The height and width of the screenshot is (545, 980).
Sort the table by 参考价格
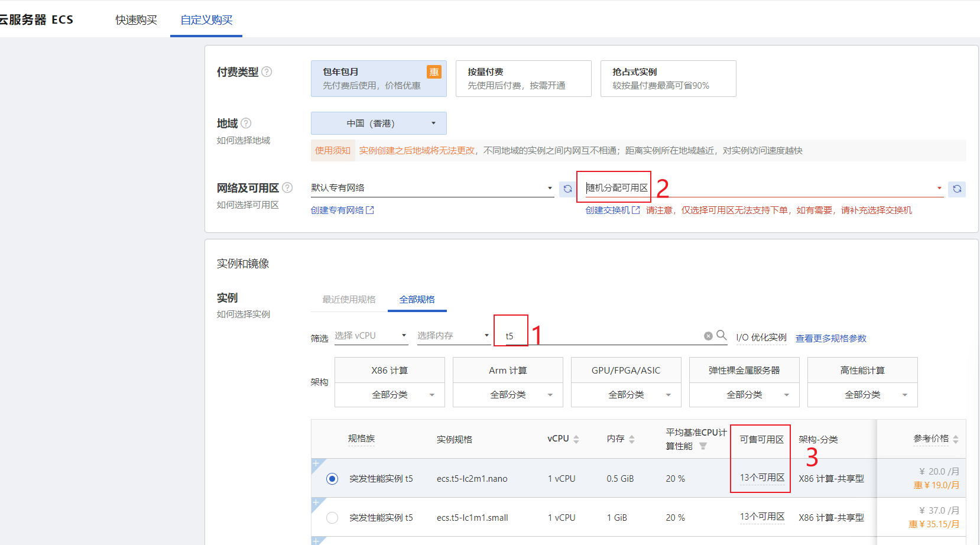[956, 439]
